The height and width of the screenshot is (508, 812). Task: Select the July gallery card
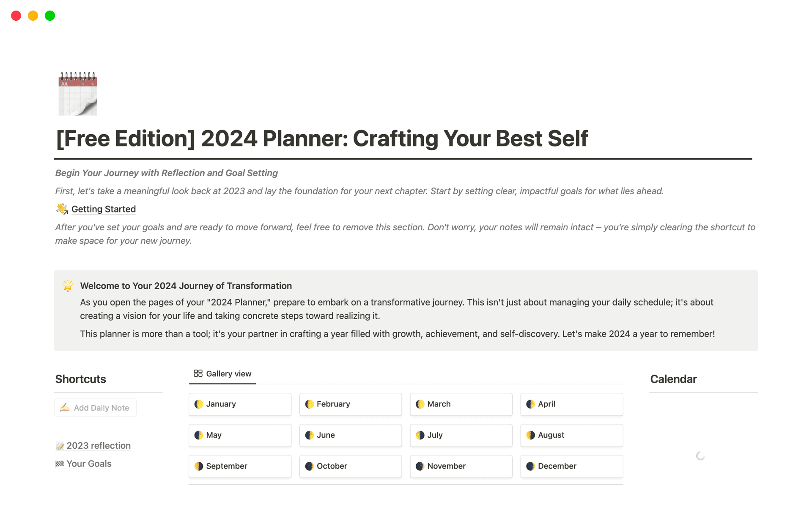pos(461,435)
